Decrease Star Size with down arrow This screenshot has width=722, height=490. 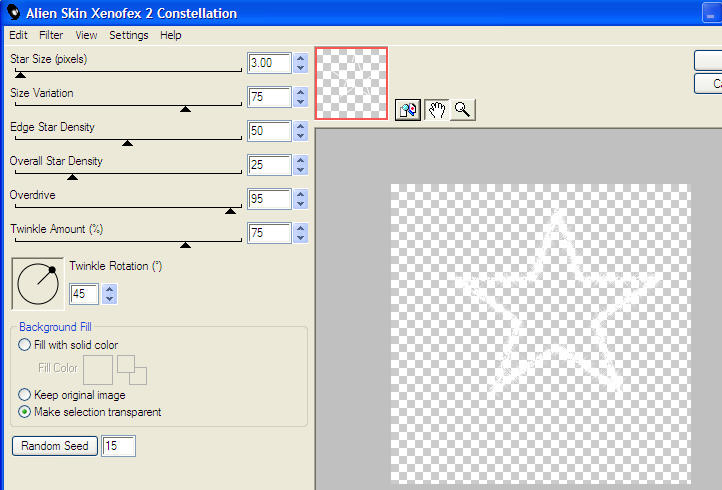[x=301, y=68]
